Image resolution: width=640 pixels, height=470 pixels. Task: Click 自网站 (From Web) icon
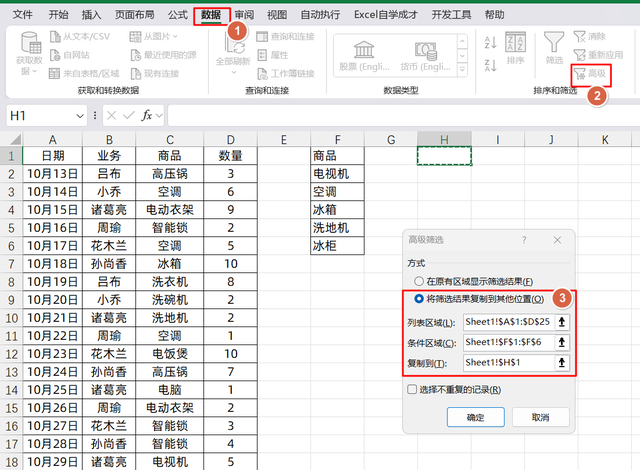(x=55, y=55)
